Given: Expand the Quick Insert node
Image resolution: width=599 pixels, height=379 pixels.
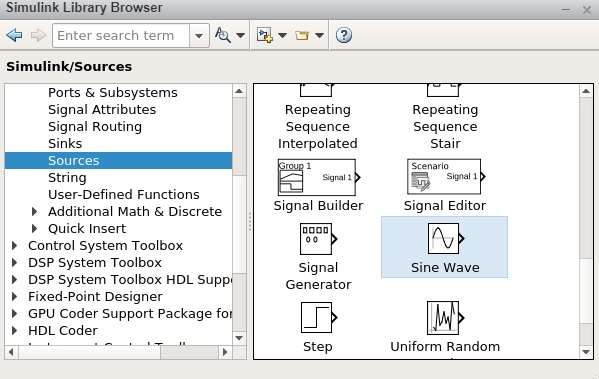Looking at the screenshot, I should coord(34,228).
